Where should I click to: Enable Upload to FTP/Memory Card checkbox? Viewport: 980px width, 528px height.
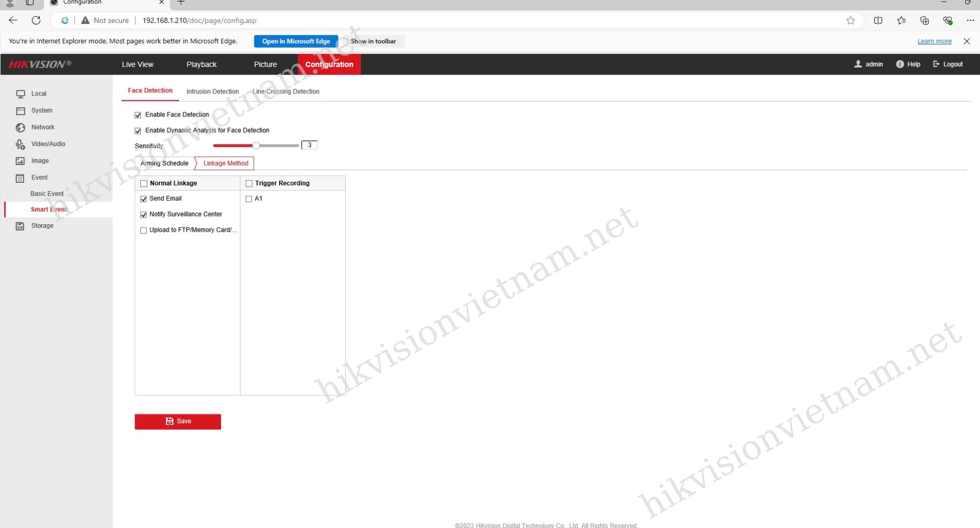point(143,231)
